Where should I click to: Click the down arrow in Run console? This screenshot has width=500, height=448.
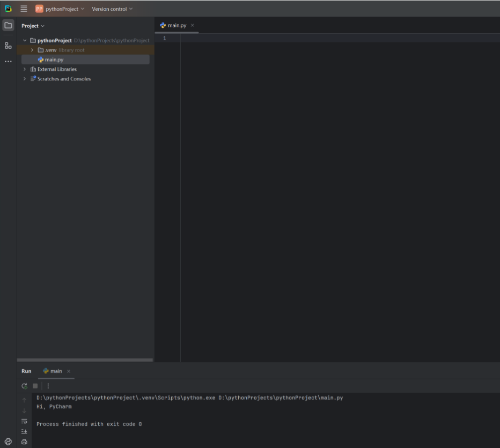click(24, 410)
